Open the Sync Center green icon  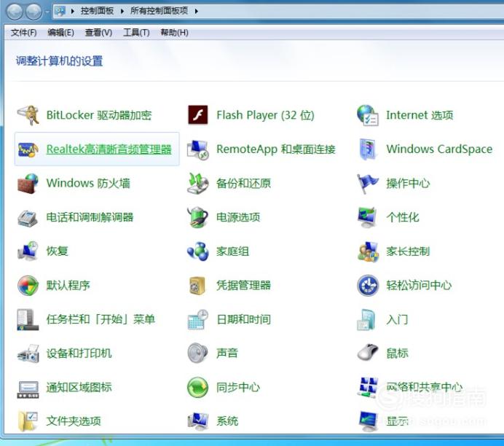click(x=197, y=387)
